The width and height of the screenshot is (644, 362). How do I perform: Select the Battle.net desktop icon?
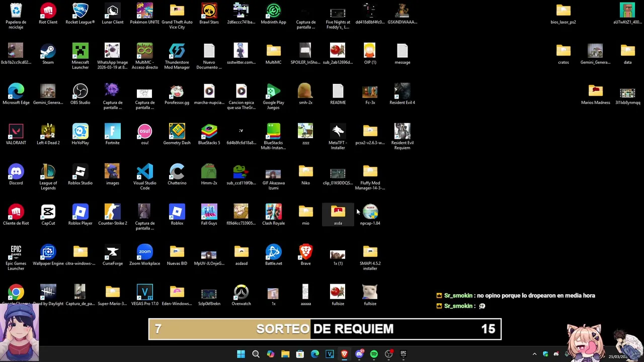[x=274, y=252]
